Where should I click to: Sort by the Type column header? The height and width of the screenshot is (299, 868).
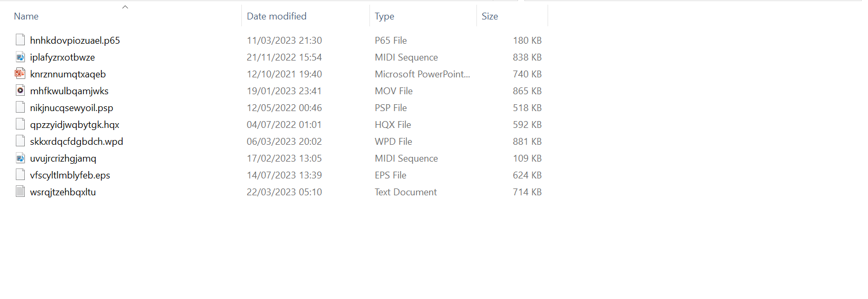385,16
